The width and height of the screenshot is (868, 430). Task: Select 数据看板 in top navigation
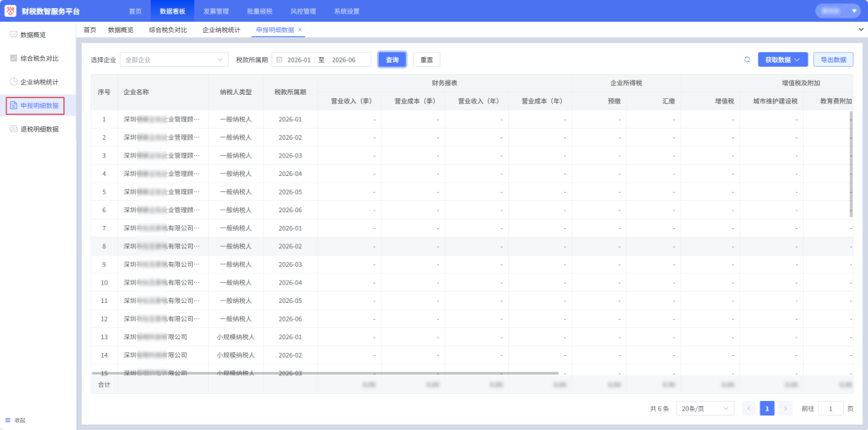tap(172, 11)
